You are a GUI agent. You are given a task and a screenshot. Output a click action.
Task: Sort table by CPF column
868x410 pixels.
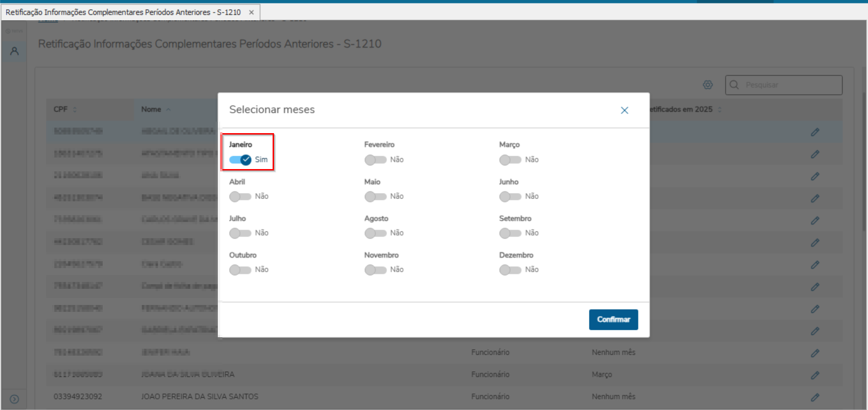75,110
